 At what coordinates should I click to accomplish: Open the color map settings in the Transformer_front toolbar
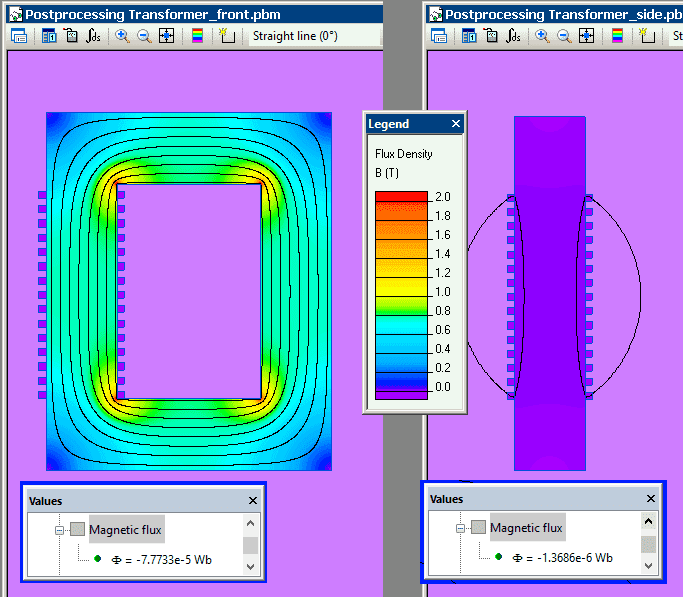(x=197, y=36)
